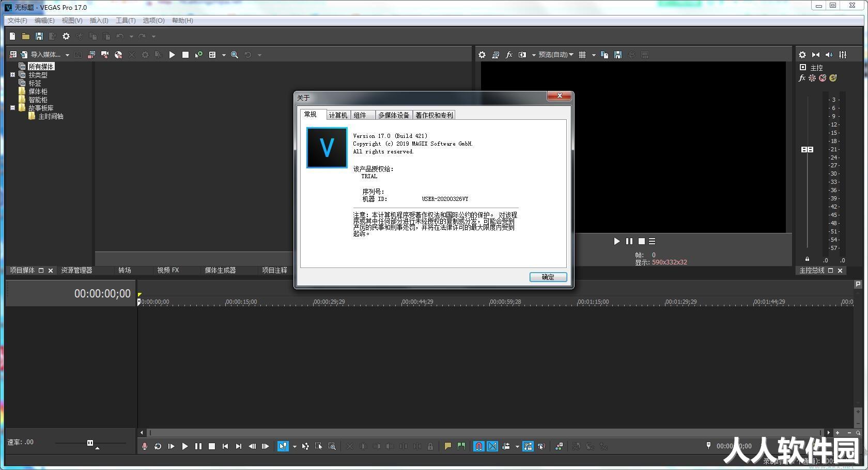Click the search media magnifier icon
Screen dimensions: 868x470
(x=235, y=55)
